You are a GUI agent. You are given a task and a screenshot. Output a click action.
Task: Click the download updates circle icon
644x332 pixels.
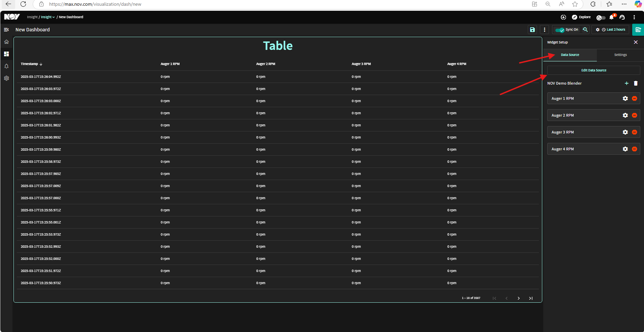click(x=563, y=17)
